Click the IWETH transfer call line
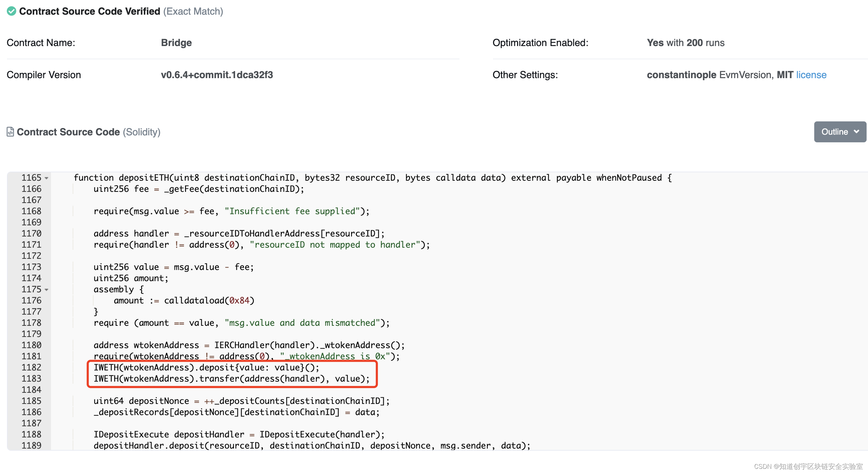This screenshot has width=868, height=473. [x=231, y=378]
